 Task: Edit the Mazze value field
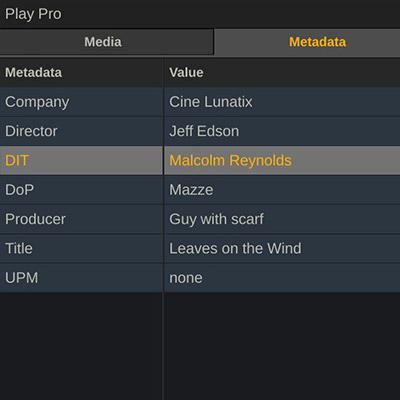pyautogui.click(x=282, y=190)
